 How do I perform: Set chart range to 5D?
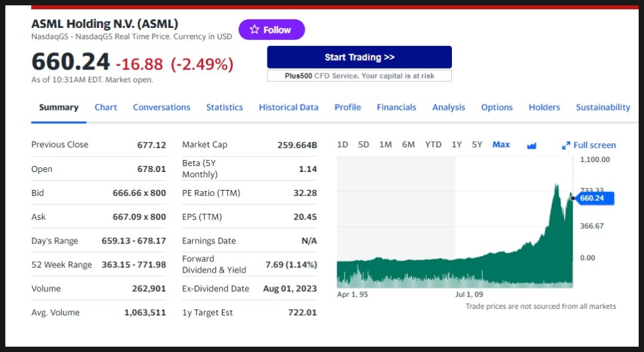(363, 145)
